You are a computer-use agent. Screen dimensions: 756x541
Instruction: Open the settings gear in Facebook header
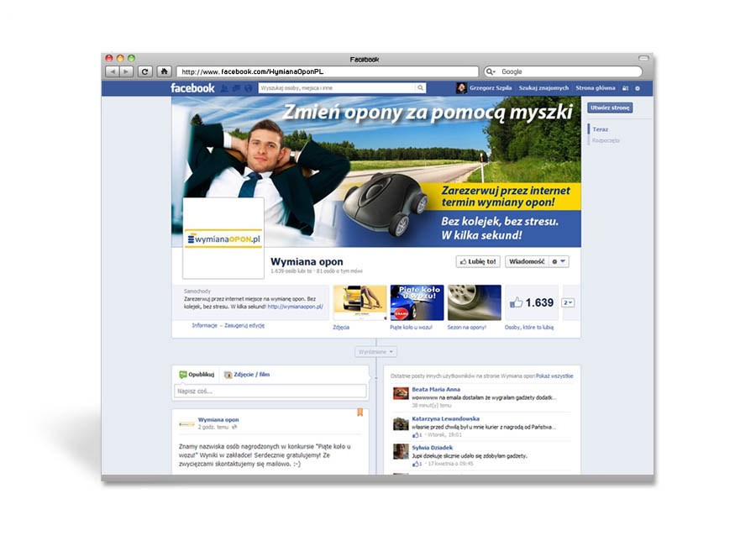pos(637,88)
